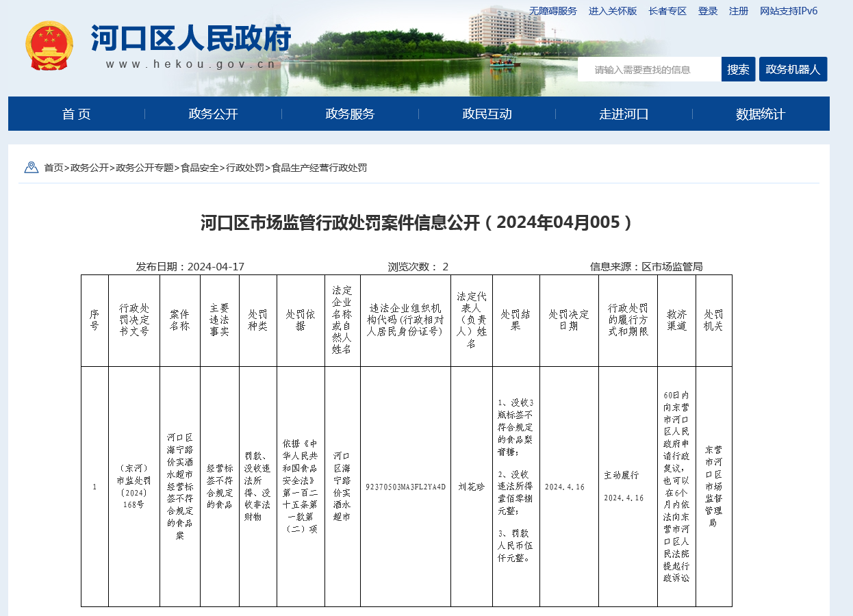
Task: Open 政务公开 in navigation bar
Action: point(213,114)
